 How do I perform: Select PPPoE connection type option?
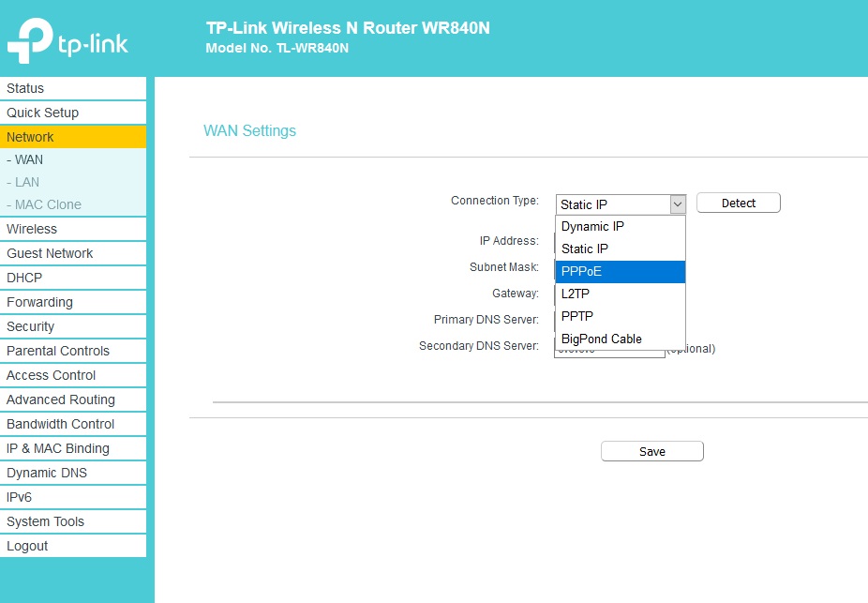pos(621,272)
